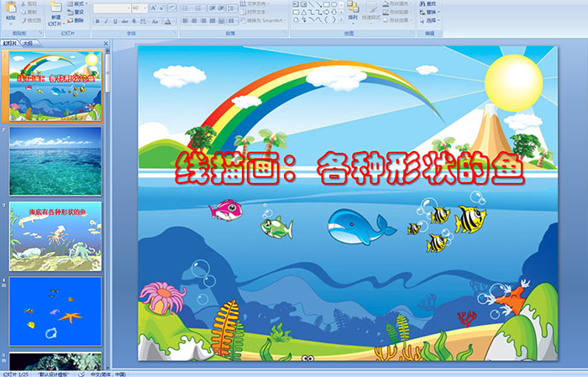The width and height of the screenshot is (588, 377).
Task: Toggle Align Text Left
Action: click(x=185, y=21)
